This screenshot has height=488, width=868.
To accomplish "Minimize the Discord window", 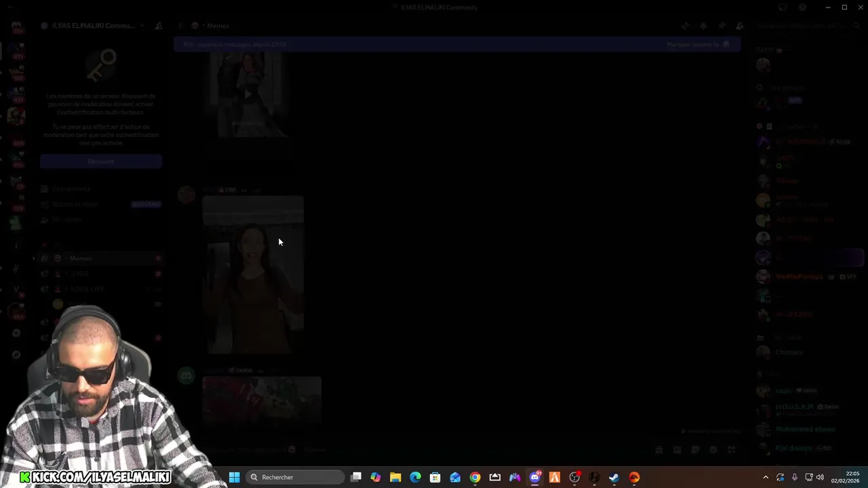I will coord(828,7).
